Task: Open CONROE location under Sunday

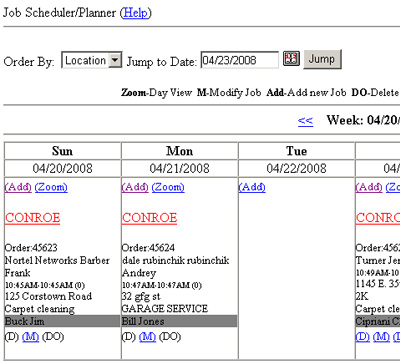Action: (33, 218)
